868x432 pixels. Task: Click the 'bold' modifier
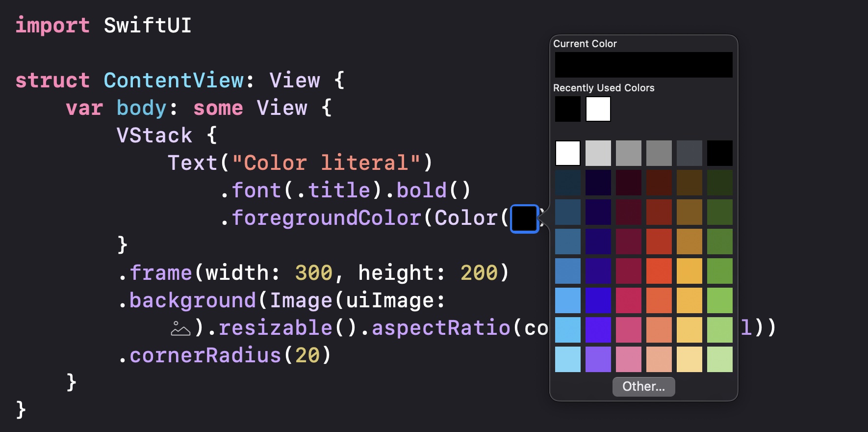pyautogui.click(x=422, y=190)
